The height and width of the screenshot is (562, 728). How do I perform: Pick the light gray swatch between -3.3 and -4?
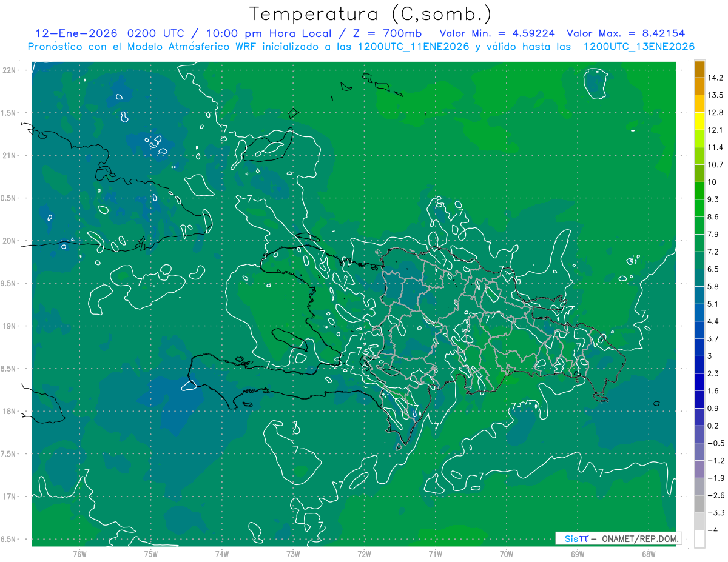[699, 521]
